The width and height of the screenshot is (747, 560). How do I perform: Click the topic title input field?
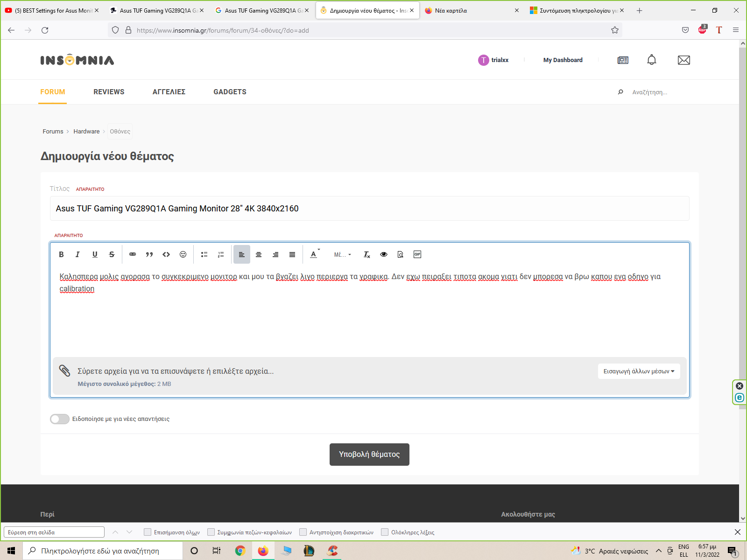click(369, 209)
